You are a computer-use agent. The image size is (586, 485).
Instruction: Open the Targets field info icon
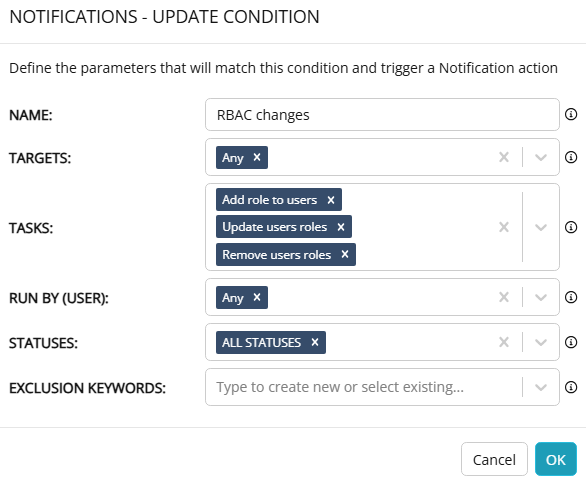point(571,157)
